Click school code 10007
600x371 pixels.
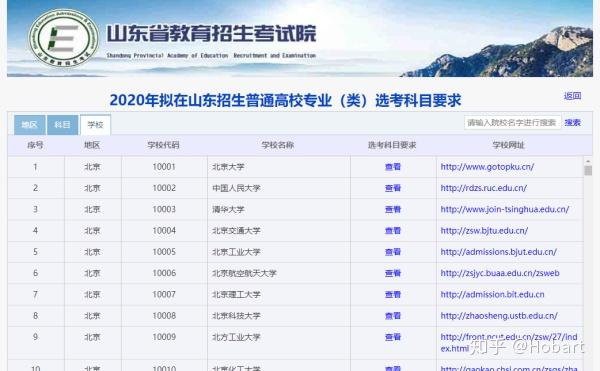click(164, 295)
